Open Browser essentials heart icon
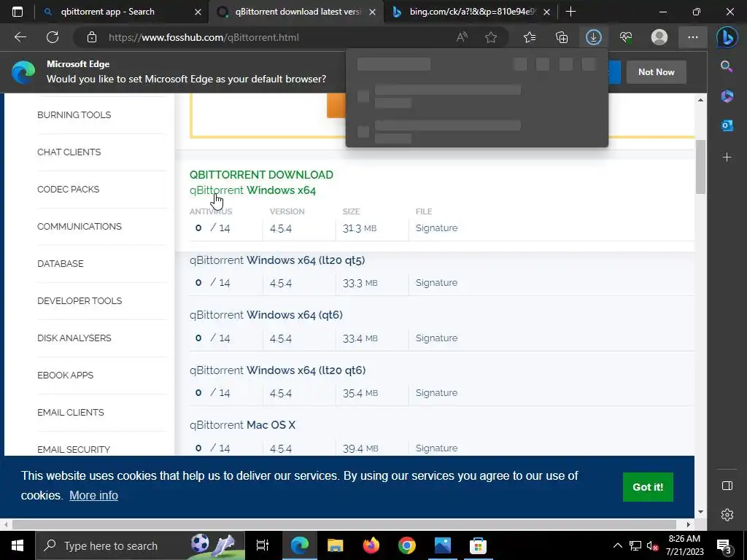Screen dimensions: 747x560 (x=626, y=37)
